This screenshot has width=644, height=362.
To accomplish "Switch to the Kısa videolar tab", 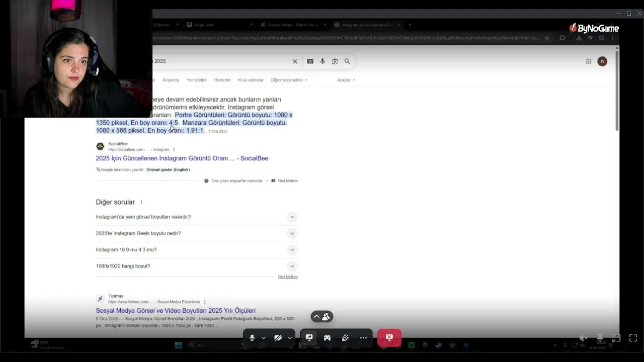I will [x=251, y=80].
